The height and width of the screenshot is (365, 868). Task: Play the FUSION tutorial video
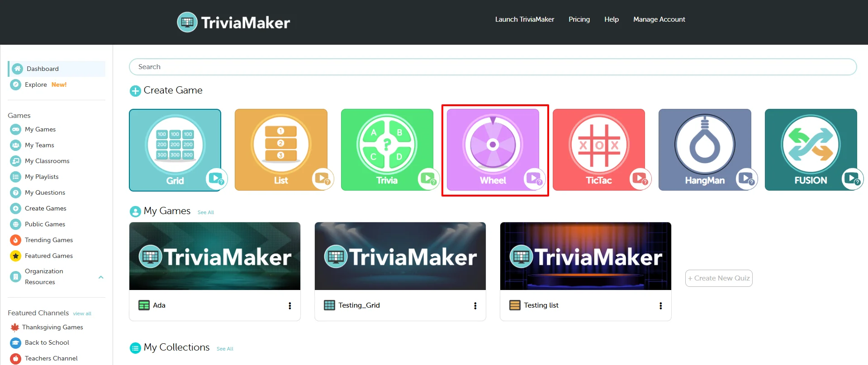853,178
